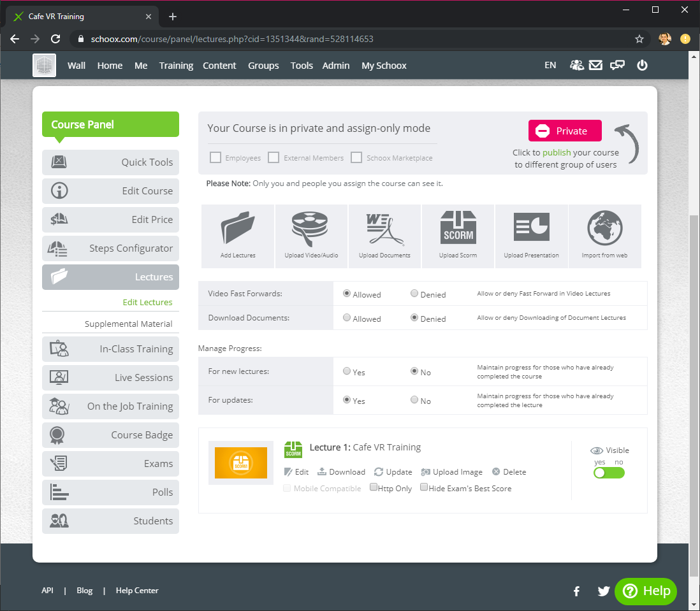Viewport: 700px width, 611px height.
Task: Open Add Lectures folder icon
Action: tap(238, 228)
